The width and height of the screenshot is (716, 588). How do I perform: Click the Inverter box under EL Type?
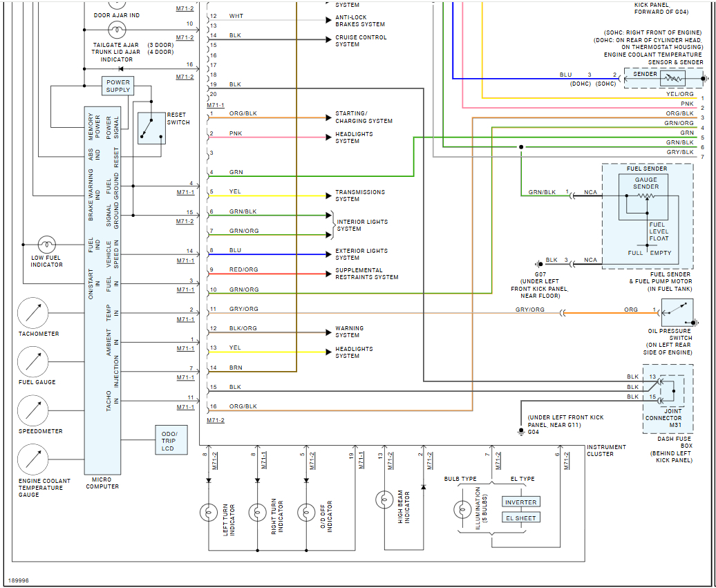tap(521, 502)
